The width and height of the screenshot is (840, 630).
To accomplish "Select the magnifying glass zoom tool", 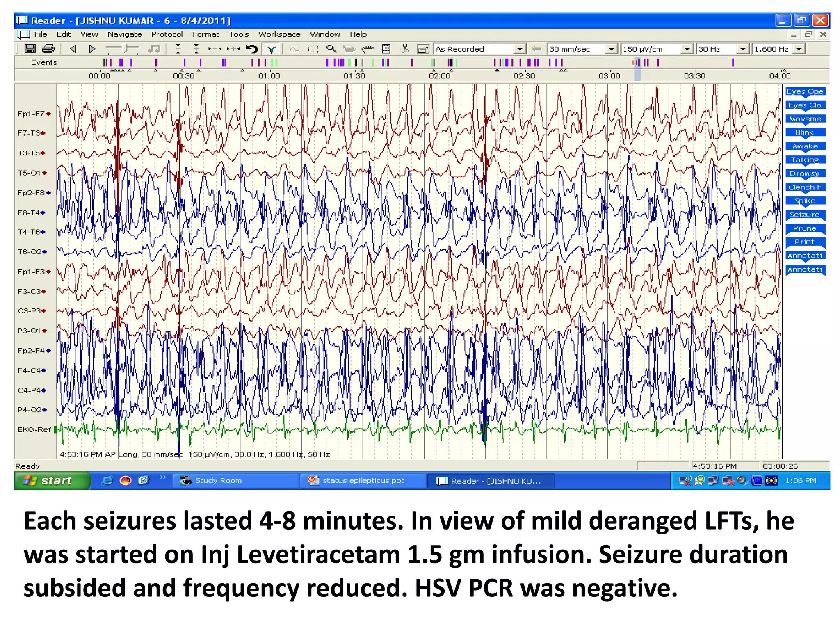I will tap(331, 49).
